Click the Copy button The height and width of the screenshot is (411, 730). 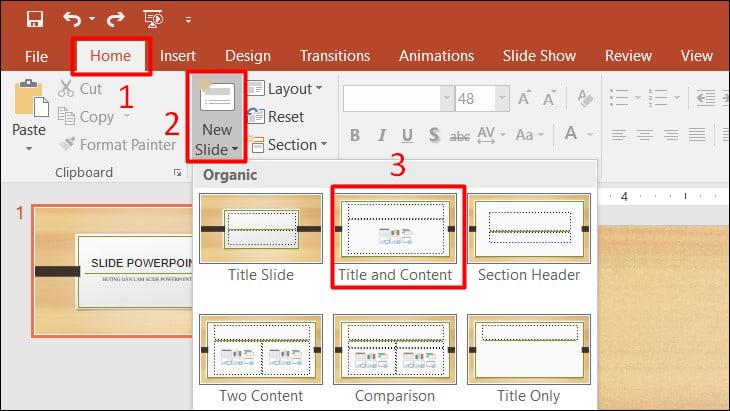click(86, 117)
